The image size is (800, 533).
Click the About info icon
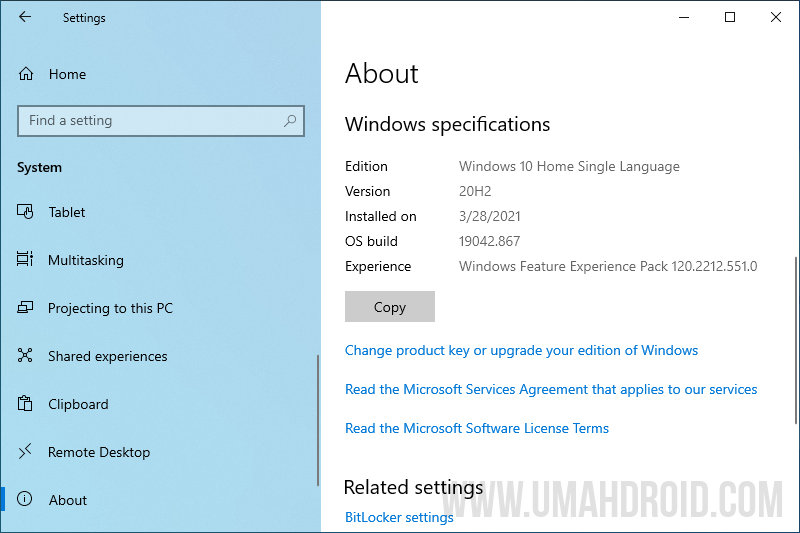click(x=24, y=499)
